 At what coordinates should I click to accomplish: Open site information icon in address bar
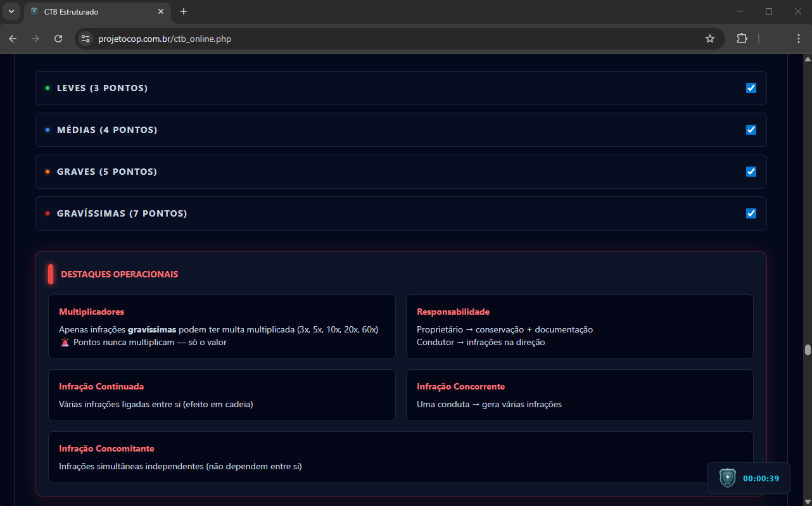pos(85,39)
